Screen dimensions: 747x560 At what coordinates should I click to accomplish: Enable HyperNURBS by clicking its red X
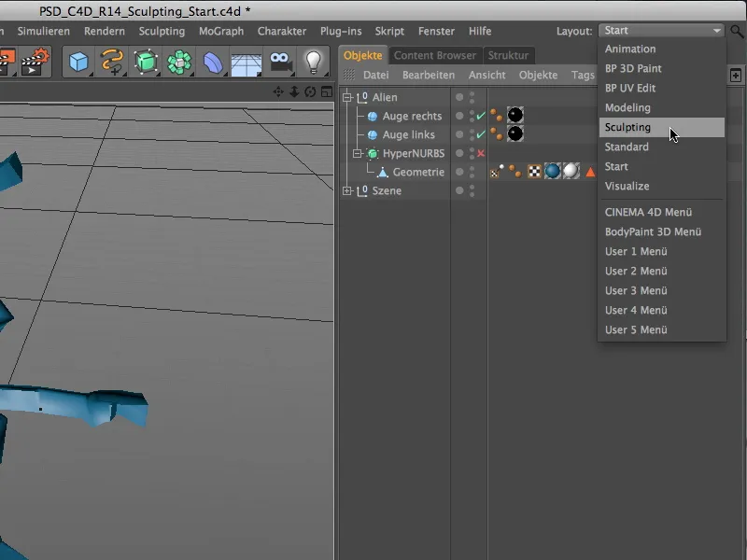[480, 153]
